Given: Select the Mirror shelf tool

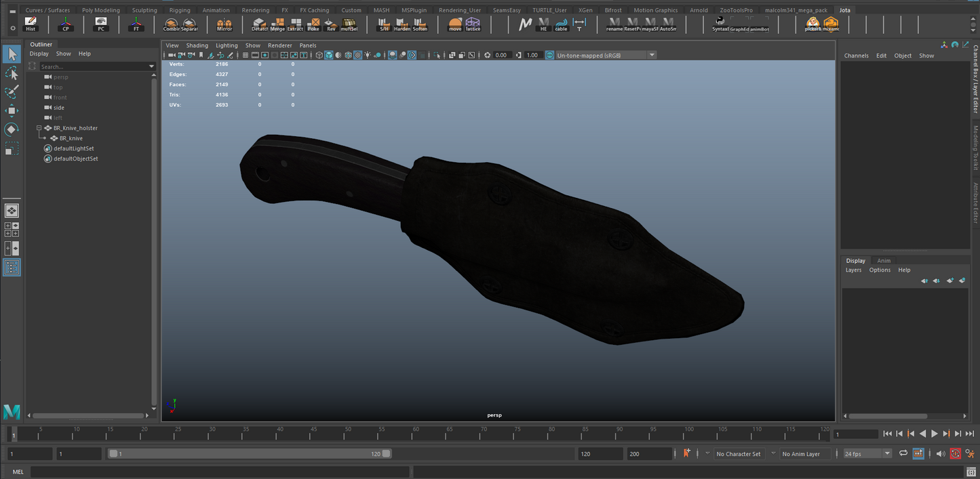Looking at the screenshot, I should pos(224,24).
